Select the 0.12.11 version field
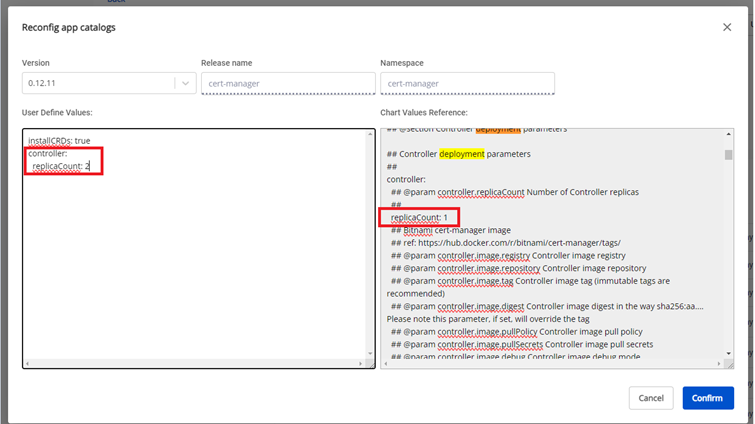Image resolution: width=755 pixels, height=424 pixels. coord(95,84)
